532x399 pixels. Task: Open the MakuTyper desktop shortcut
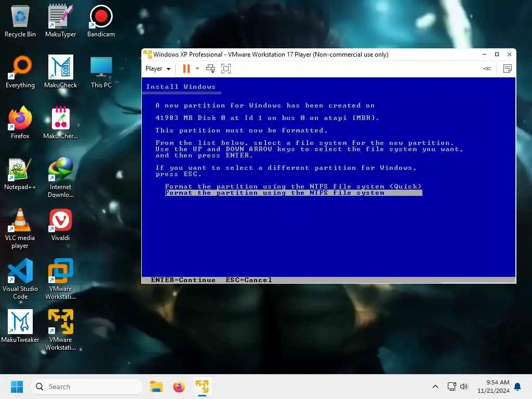(60, 20)
